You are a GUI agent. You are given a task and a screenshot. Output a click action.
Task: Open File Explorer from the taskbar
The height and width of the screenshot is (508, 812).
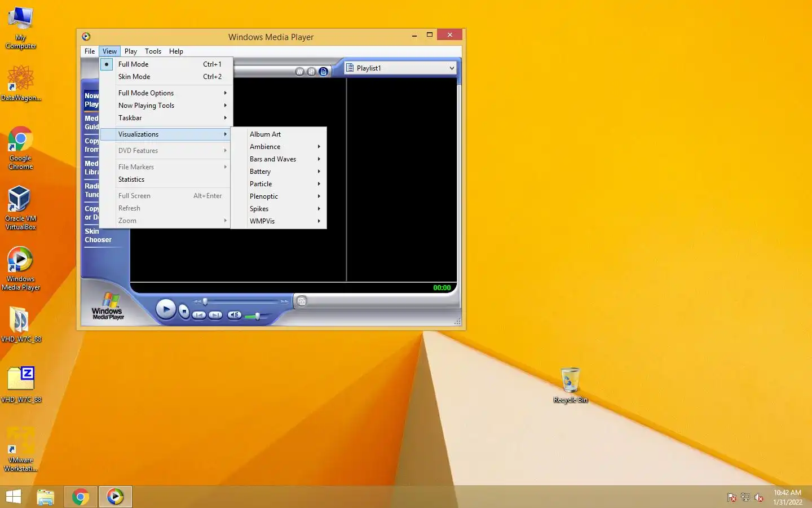(x=46, y=497)
